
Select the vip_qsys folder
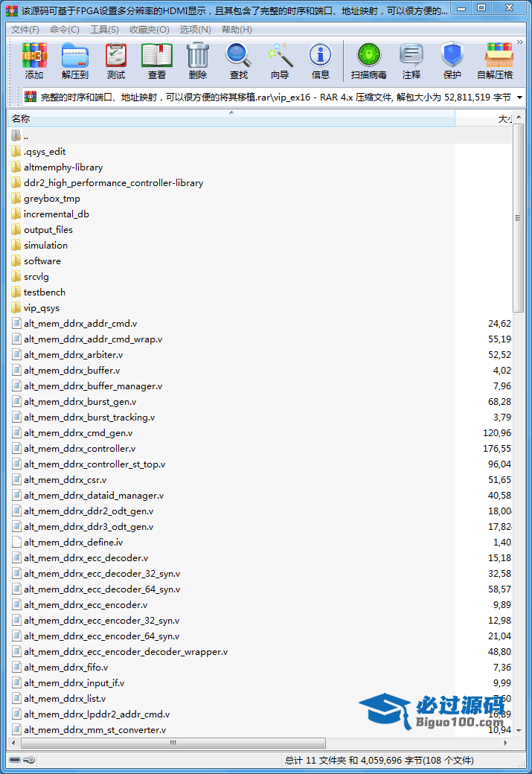42,308
